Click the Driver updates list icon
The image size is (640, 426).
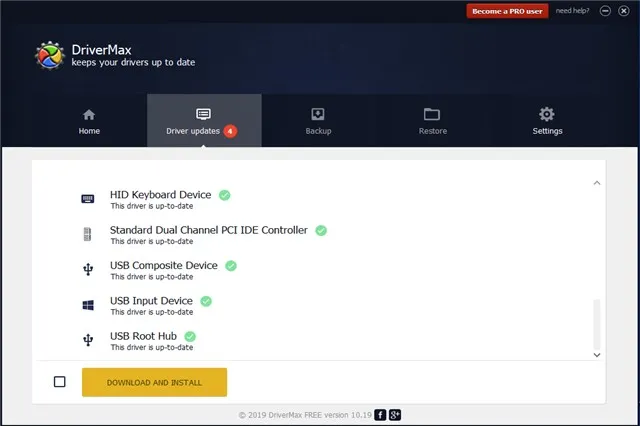203,114
